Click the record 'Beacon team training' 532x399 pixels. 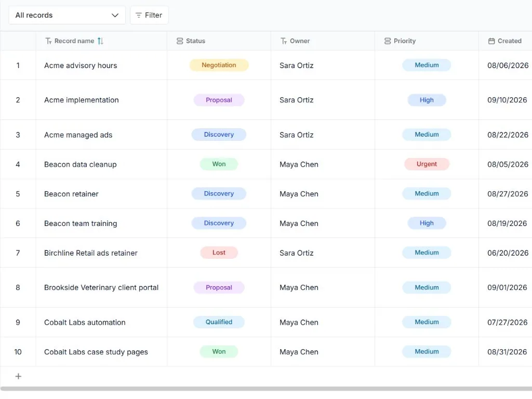[x=81, y=223]
